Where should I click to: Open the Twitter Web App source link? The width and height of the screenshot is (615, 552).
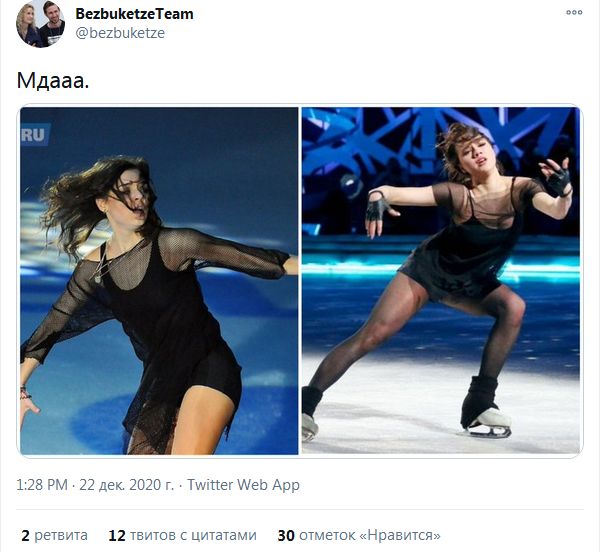[243, 485]
